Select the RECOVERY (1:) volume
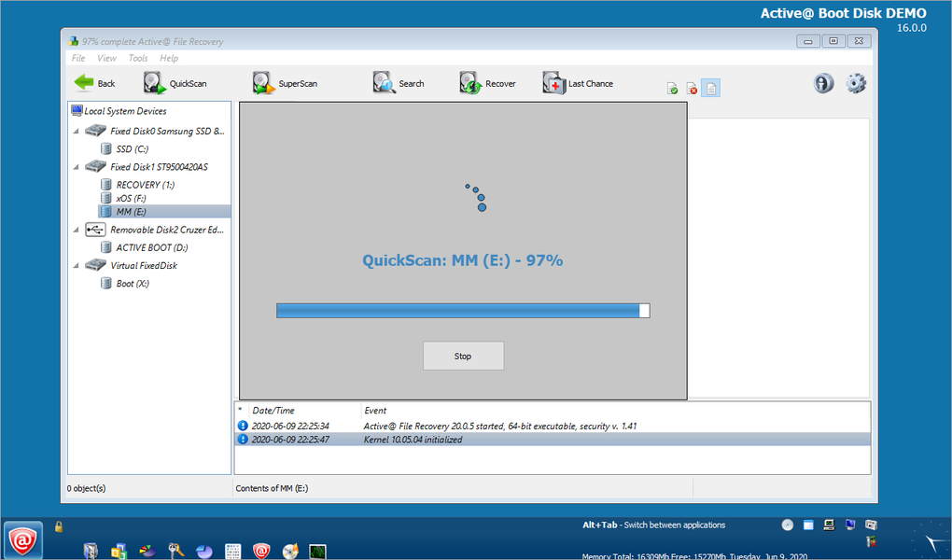This screenshot has height=560, width=952. [x=138, y=185]
